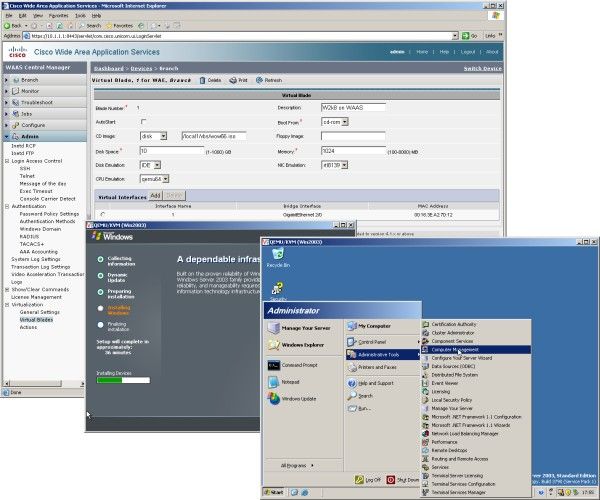
Task: Toggle the AutoStart checkbox
Action: (x=143, y=122)
